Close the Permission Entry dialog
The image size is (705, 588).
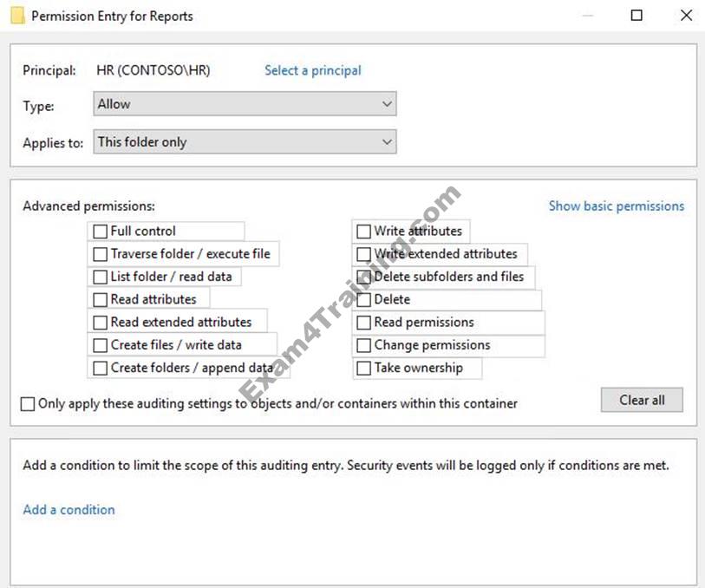pos(686,16)
